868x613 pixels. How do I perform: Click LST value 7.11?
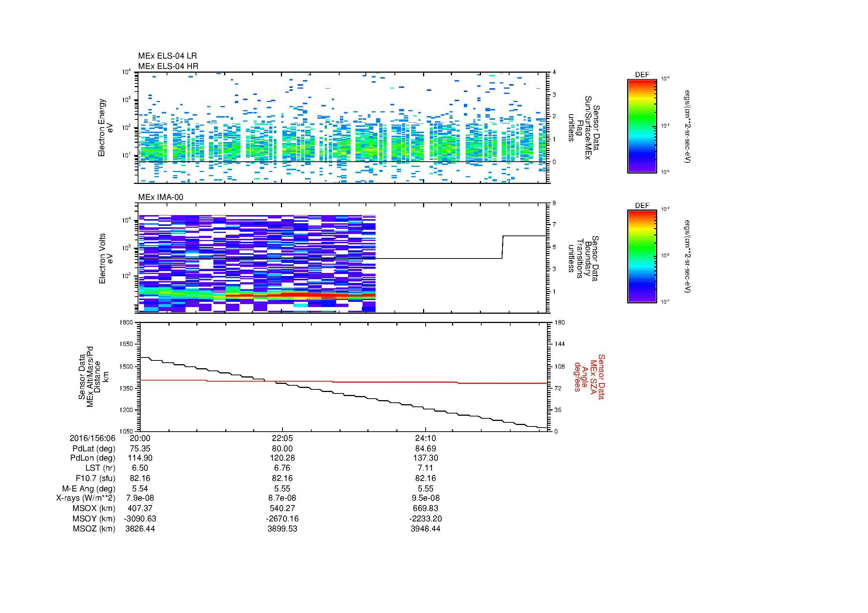tap(426, 468)
